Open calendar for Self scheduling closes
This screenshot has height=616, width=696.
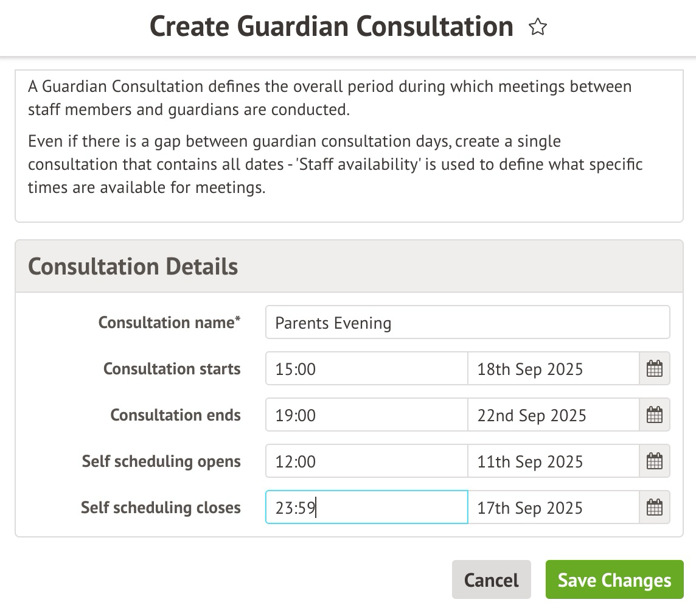click(x=654, y=508)
